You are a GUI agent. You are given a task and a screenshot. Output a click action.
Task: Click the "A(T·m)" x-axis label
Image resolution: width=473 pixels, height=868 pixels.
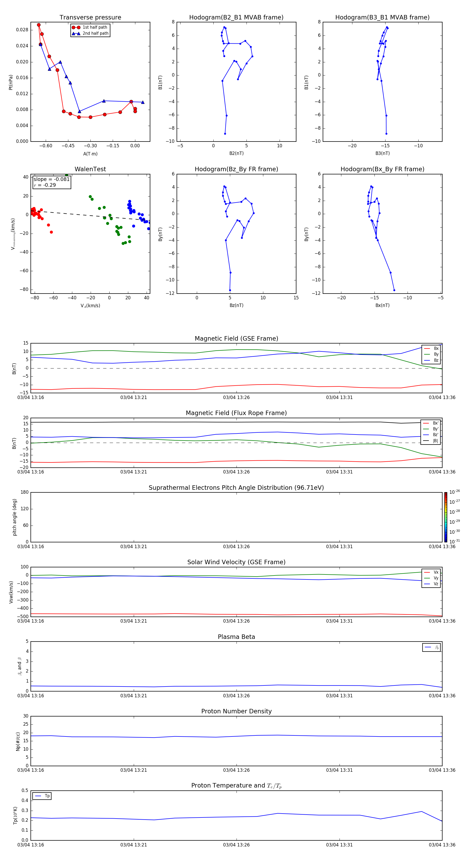click(90, 154)
